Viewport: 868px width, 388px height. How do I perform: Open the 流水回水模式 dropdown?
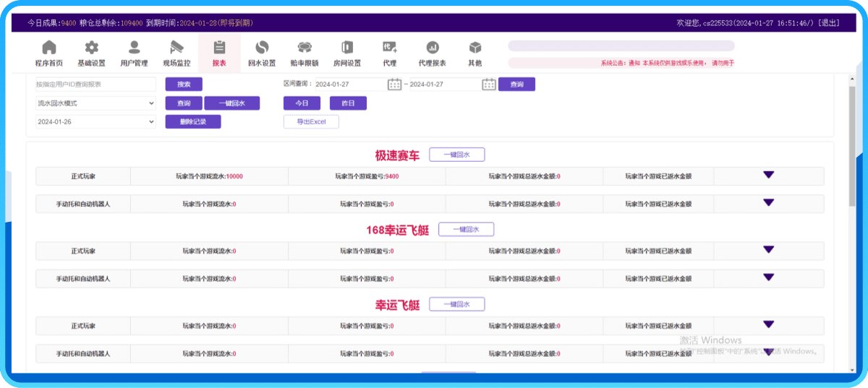tap(95, 103)
